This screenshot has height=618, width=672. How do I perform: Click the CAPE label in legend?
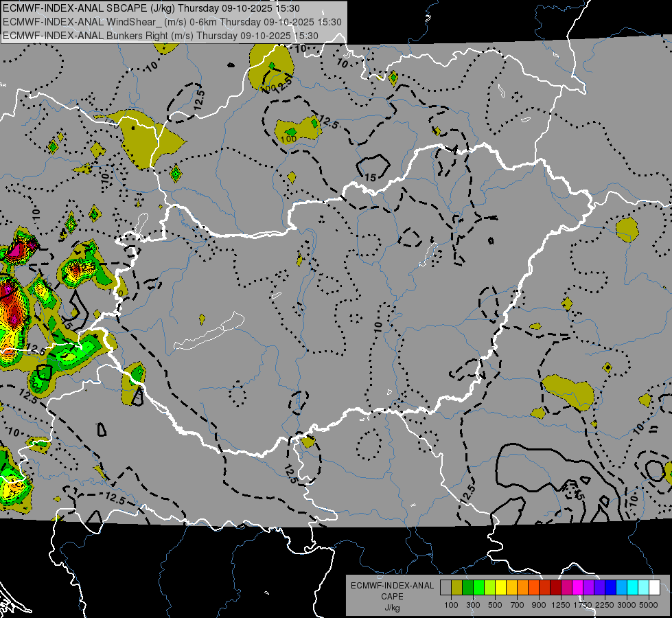coord(392,597)
